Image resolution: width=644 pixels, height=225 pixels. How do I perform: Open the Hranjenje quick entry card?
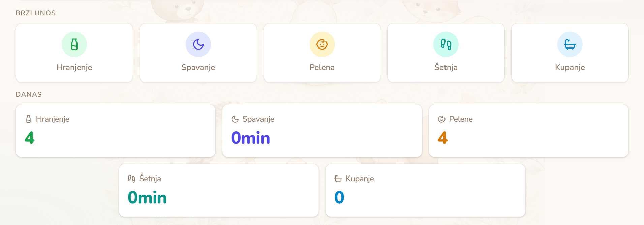[74, 53]
